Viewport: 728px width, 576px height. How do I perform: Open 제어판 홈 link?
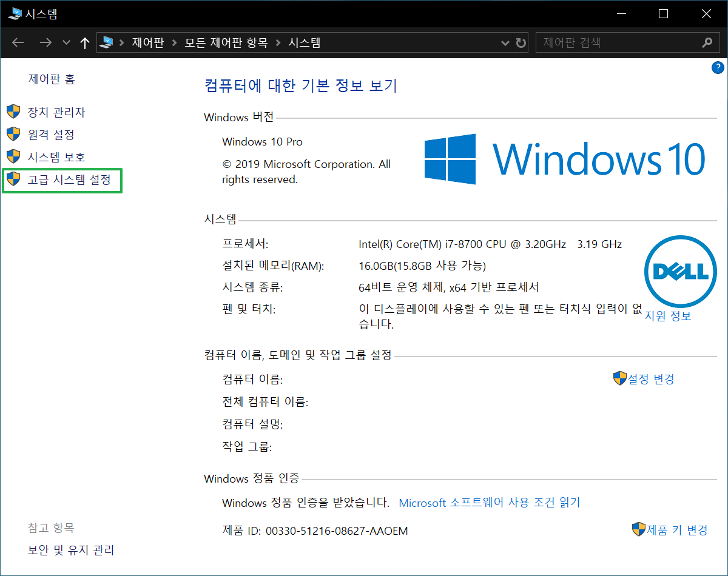coord(52,79)
